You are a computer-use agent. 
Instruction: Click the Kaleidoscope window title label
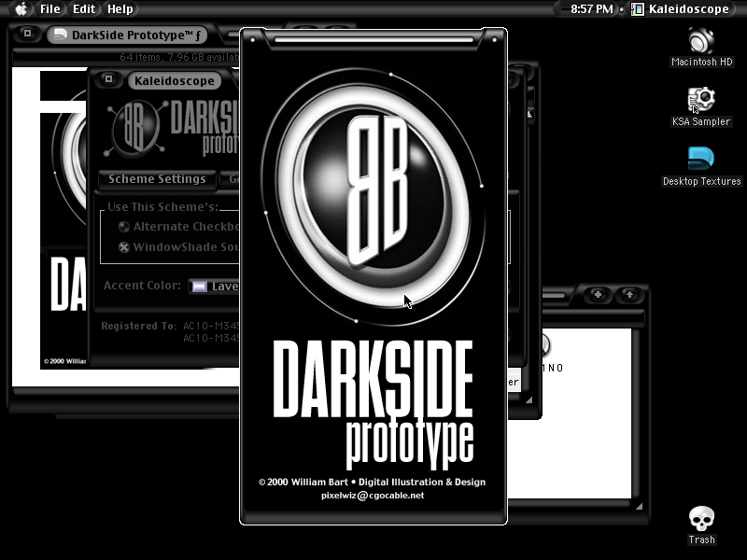(x=174, y=80)
